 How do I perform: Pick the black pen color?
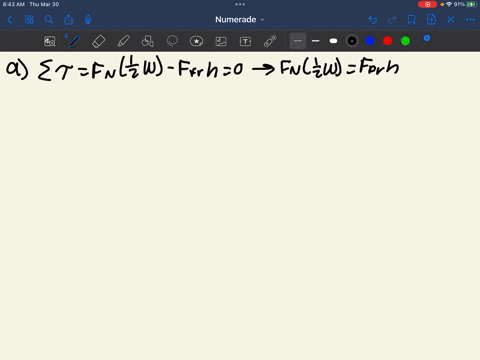352,41
